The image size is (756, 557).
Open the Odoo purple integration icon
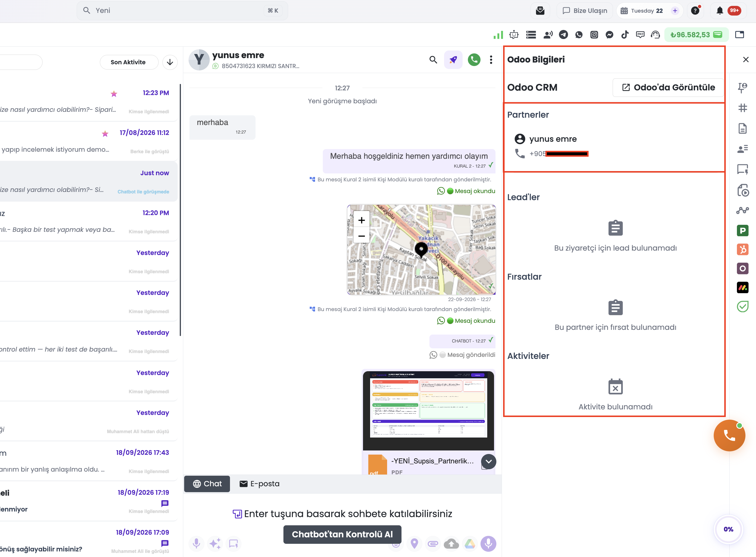pos(742,269)
